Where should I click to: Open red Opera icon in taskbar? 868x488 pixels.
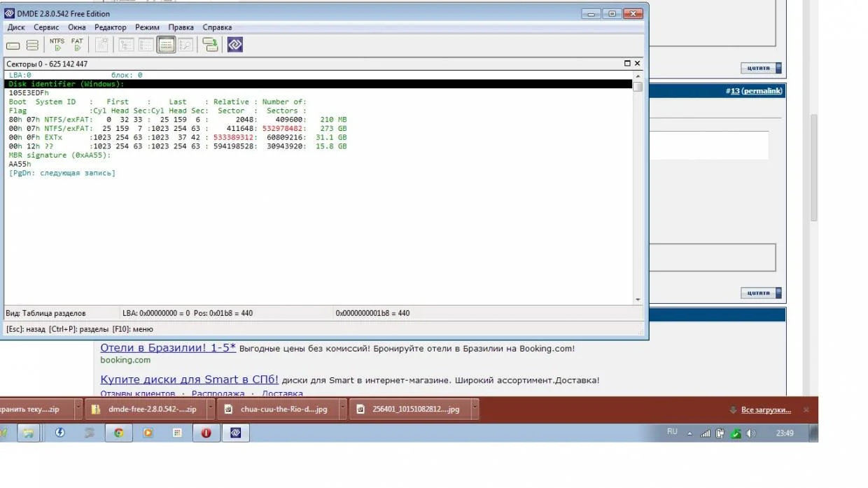[206, 433]
